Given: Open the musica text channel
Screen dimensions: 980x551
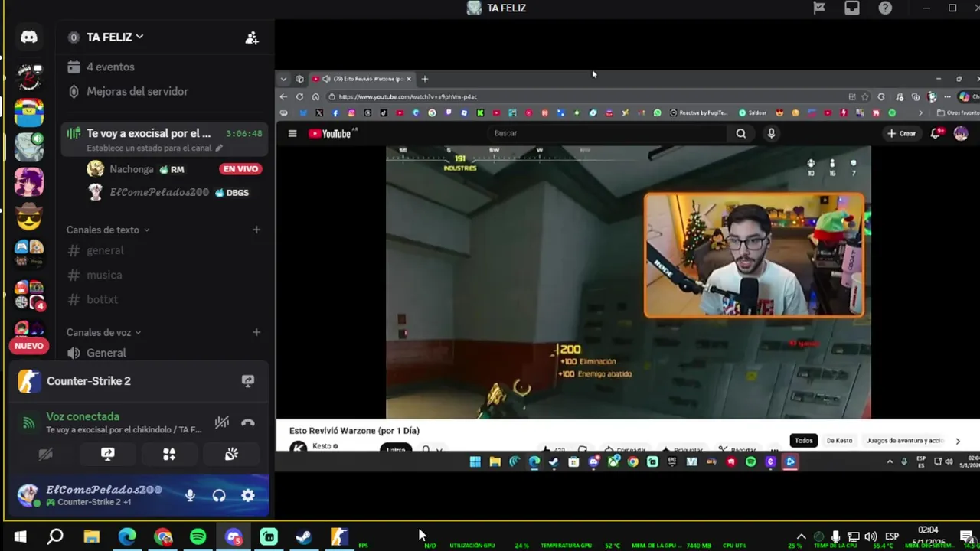Looking at the screenshot, I should coord(104,275).
